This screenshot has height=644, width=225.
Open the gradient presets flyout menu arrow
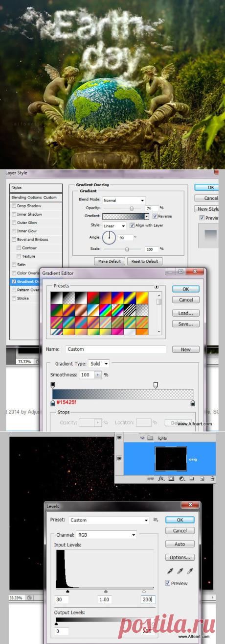coord(157,287)
